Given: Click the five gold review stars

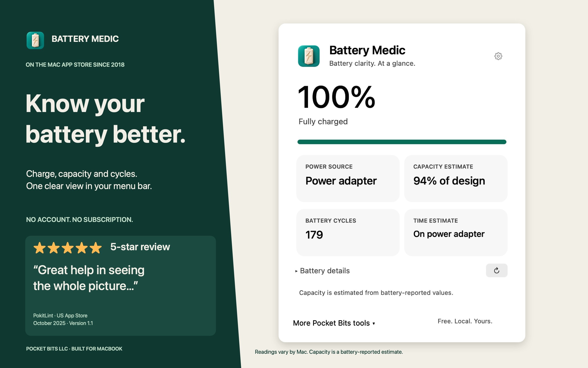Looking at the screenshot, I should [68, 248].
